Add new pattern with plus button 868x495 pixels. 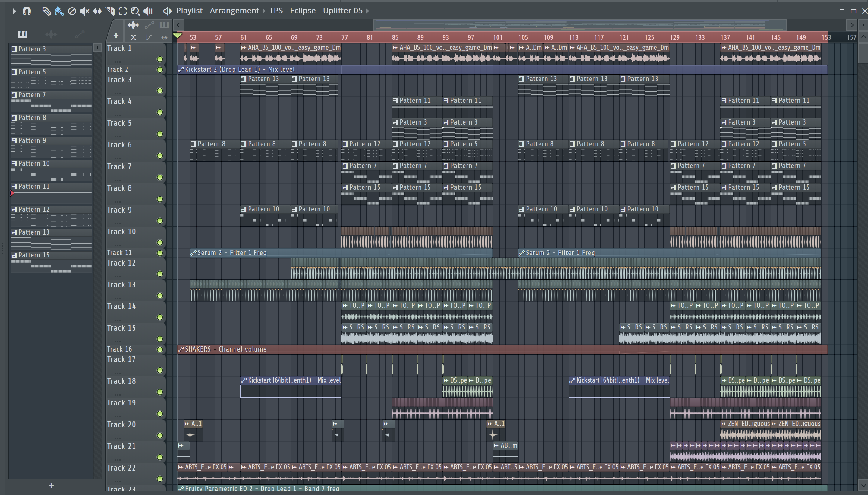click(51, 485)
